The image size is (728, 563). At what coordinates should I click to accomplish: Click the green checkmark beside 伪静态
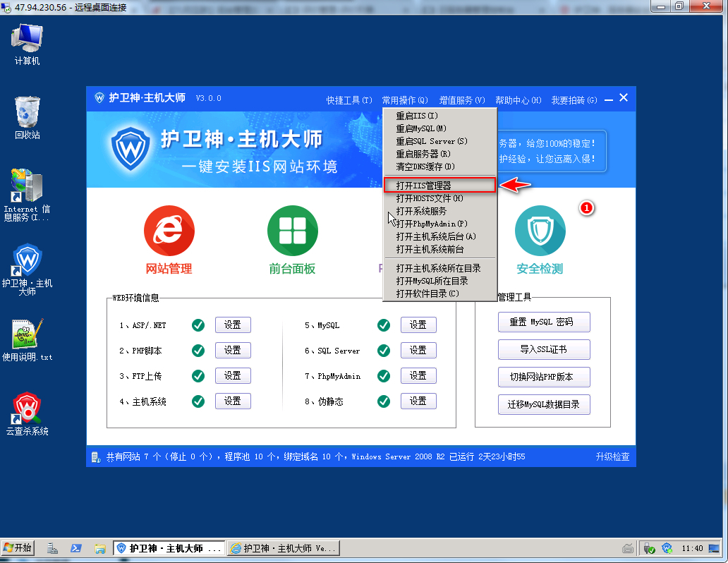click(384, 401)
